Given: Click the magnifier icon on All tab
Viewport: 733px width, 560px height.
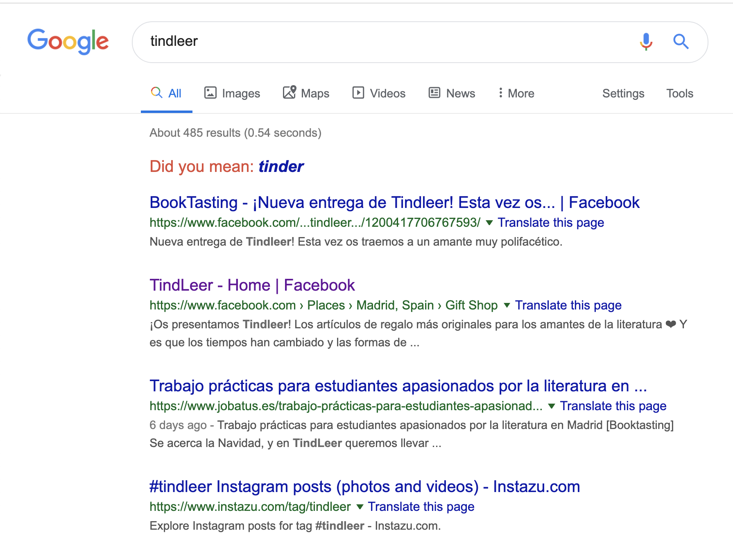Looking at the screenshot, I should [x=156, y=93].
